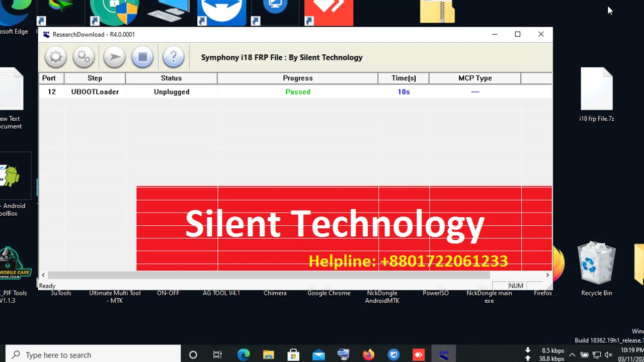Image resolution: width=644 pixels, height=362 pixels.
Task: Select the Port column header
Action: 51,78
